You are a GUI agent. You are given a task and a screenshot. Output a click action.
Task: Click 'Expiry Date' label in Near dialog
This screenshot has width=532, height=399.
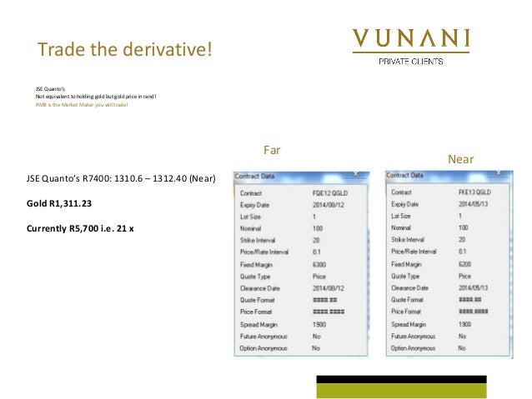[404, 204]
